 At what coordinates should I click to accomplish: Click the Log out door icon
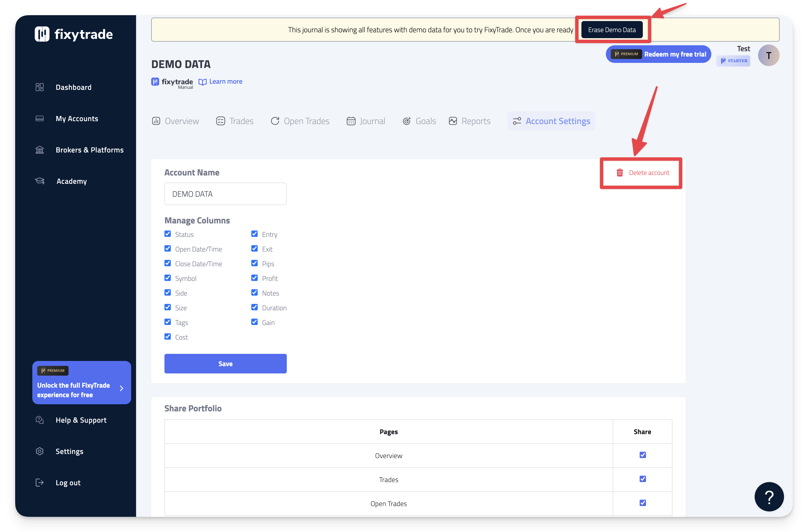tap(39, 482)
